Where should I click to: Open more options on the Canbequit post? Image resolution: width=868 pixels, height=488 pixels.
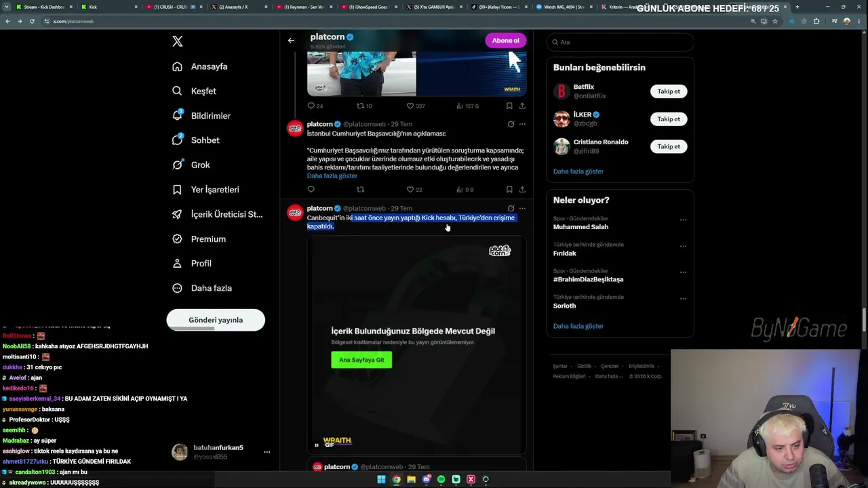[x=522, y=208]
